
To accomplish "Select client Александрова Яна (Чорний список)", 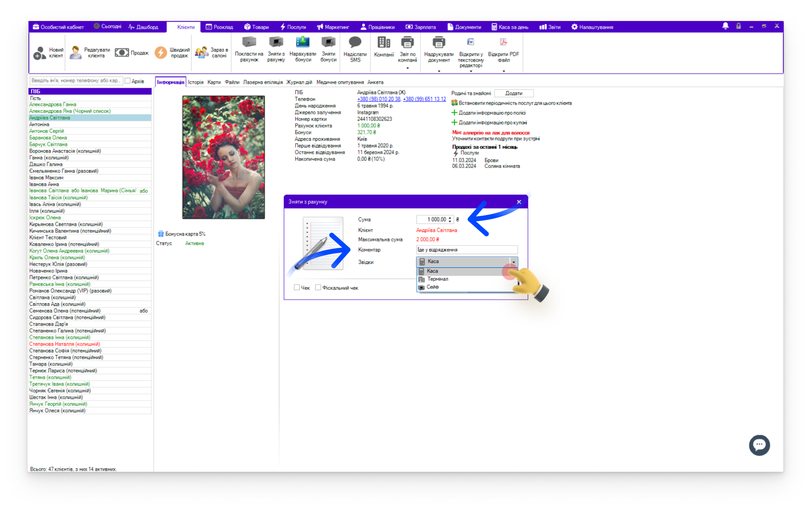I will (90, 111).
